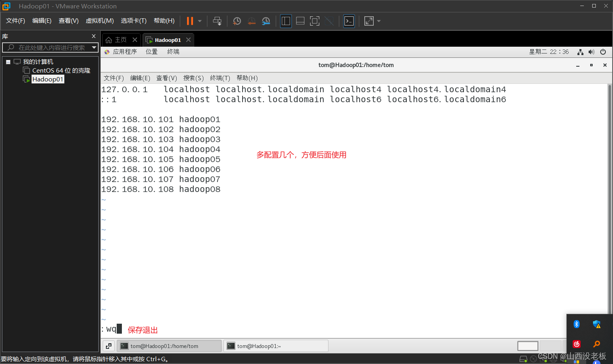Collapse the 我的计算机 tree node

pos(8,62)
